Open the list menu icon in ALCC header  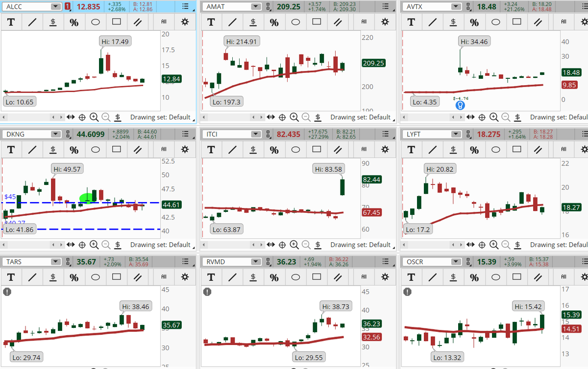(x=185, y=7)
